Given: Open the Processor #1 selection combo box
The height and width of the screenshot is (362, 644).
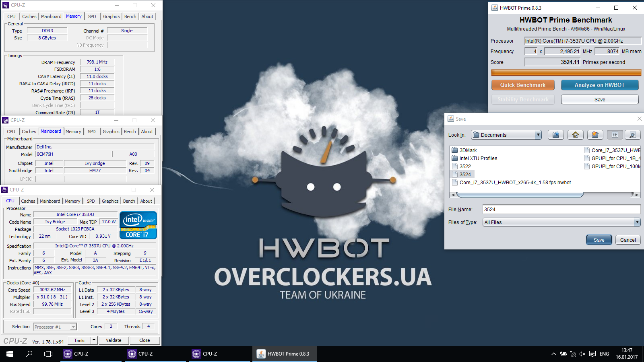Looking at the screenshot, I should pyautogui.click(x=55, y=327).
